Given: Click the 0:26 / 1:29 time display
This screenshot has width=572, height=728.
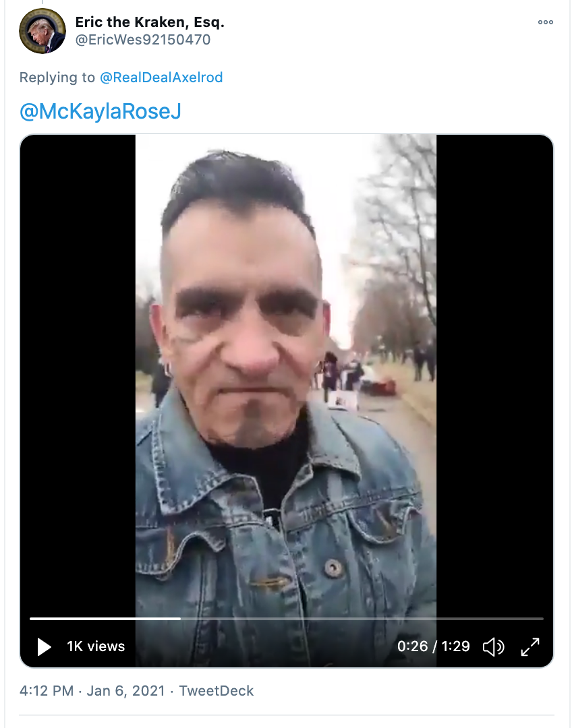Looking at the screenshot, I should (x=434, y=646).
